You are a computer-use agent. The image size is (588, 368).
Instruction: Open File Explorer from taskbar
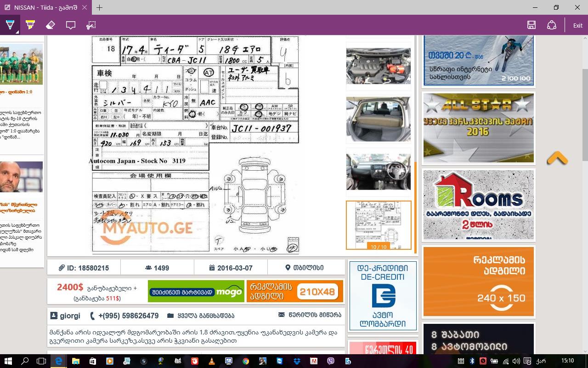pos(75,361)
